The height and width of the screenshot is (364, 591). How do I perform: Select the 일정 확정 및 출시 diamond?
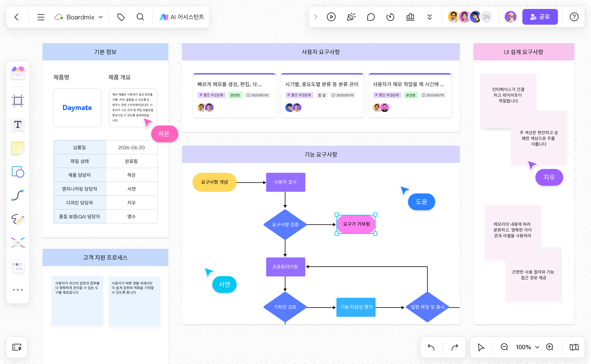[x=427, y=307]
